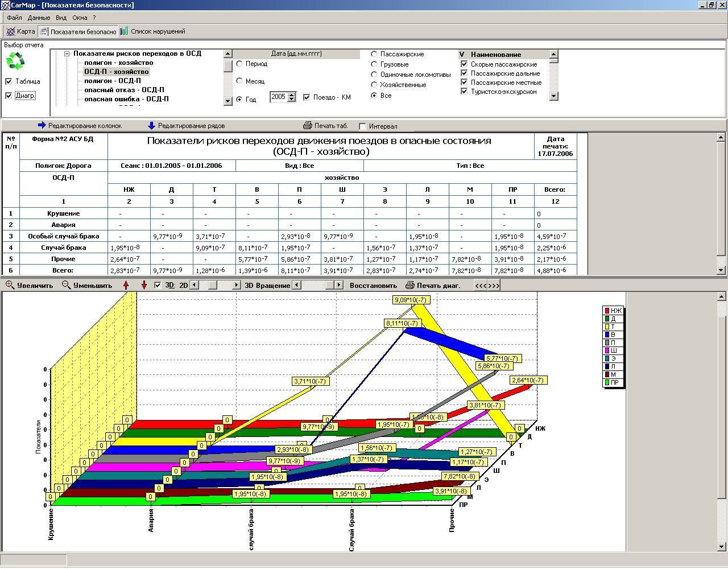Click the Особый случай брака row label
Viewport: 728px width, 569px height.
(63, 236)
